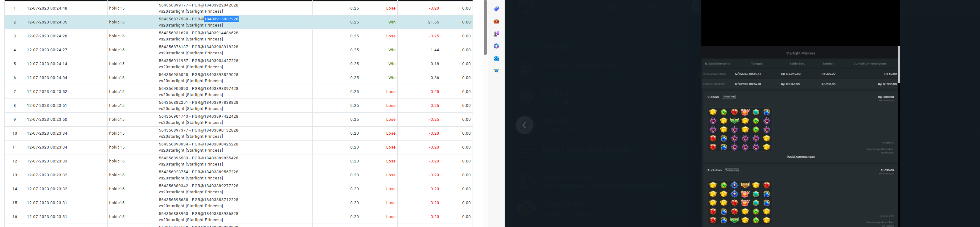The image size is (980, 227).
Task: Click the Lose result in row 1
Action: (391, 8)
